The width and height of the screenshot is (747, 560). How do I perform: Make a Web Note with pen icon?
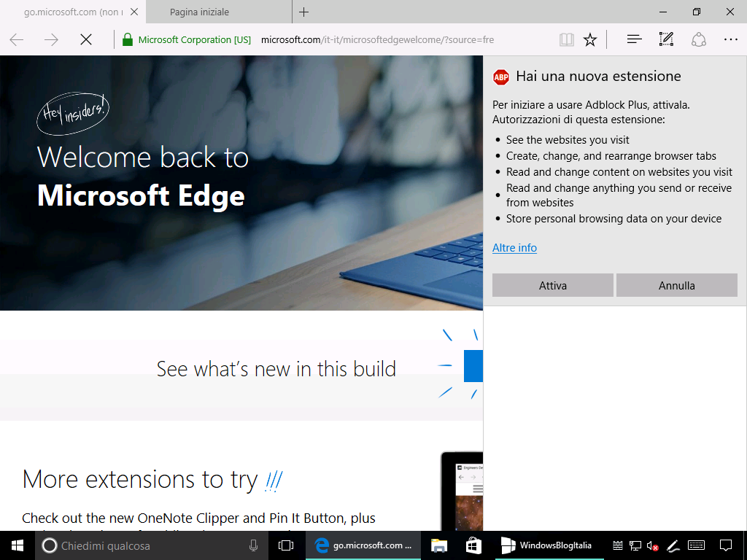click(666, 39)
